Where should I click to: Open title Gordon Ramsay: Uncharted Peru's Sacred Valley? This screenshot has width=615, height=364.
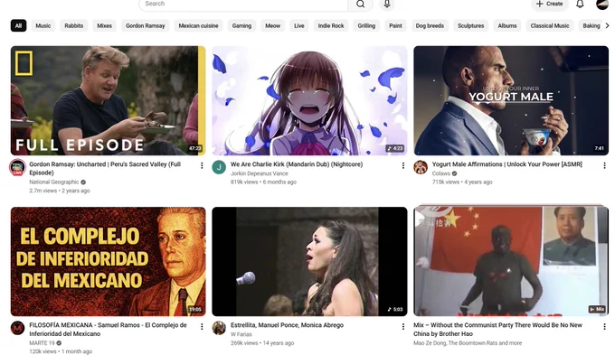(x=105, y=169)
